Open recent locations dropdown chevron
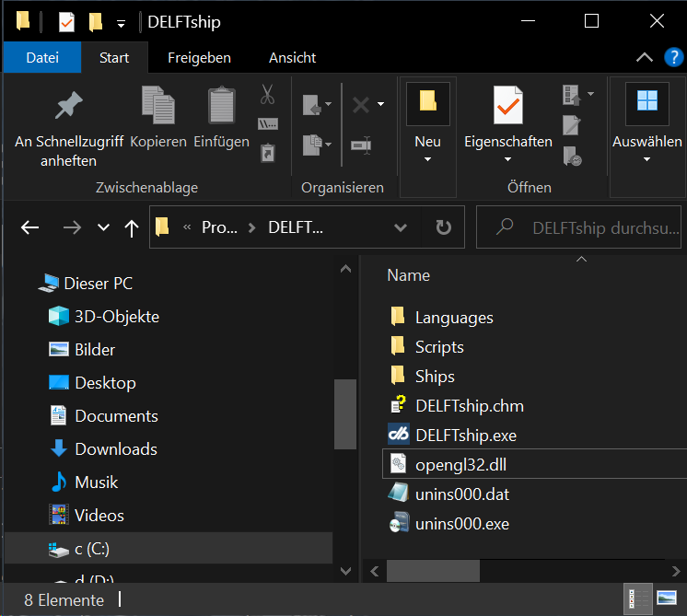Viewport: 687px width, 616px height. pyautogui.click(x=103, y=227)
